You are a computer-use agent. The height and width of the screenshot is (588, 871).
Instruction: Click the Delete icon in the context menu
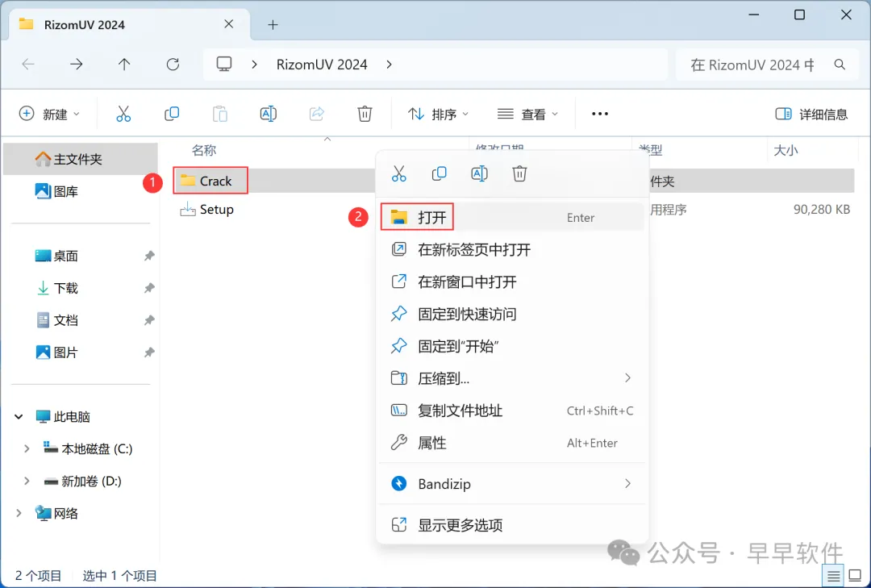click(x=519, y=173)
